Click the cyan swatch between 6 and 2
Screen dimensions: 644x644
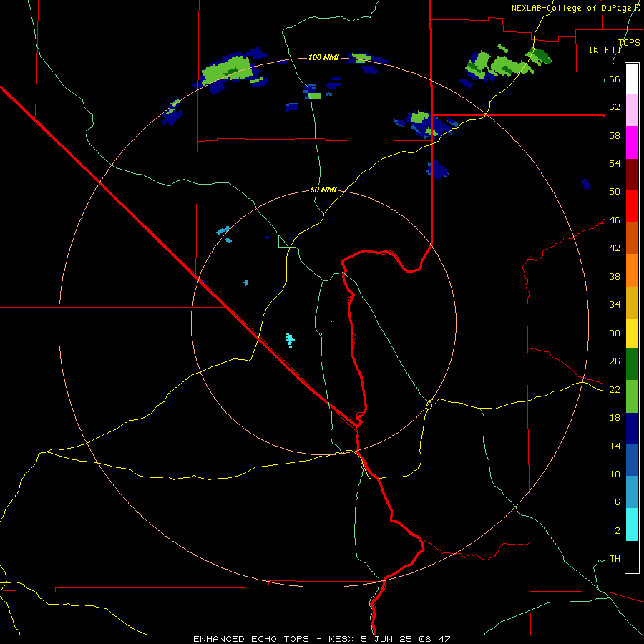point(632,525)
